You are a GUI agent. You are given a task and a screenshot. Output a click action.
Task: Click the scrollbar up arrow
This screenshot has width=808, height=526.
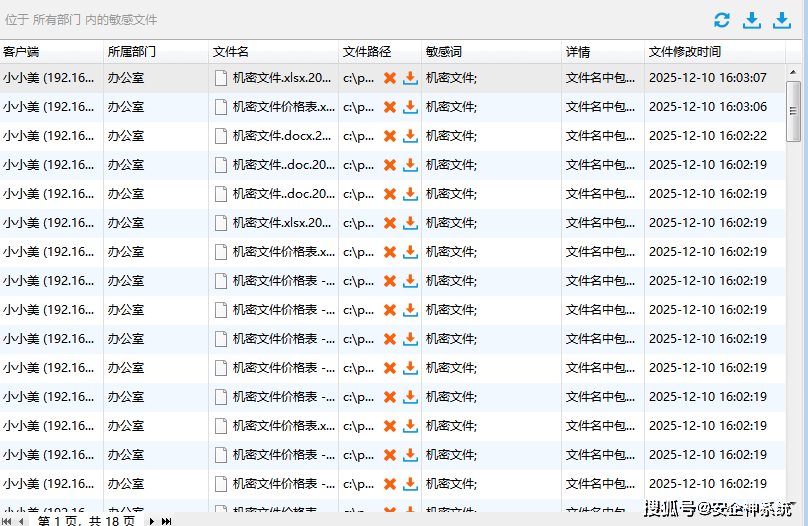click(x=793, y=72)
